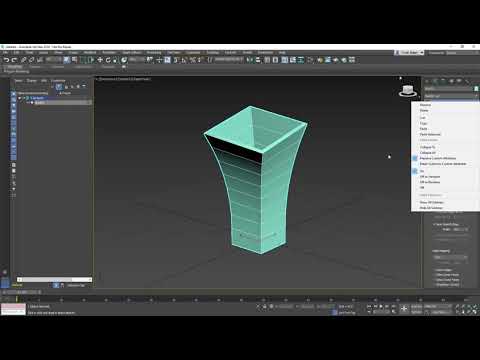Toggle Select Outer Faces checkbox
The height and width of the screenshot is (360, 480).
click(x=435, y=280)
